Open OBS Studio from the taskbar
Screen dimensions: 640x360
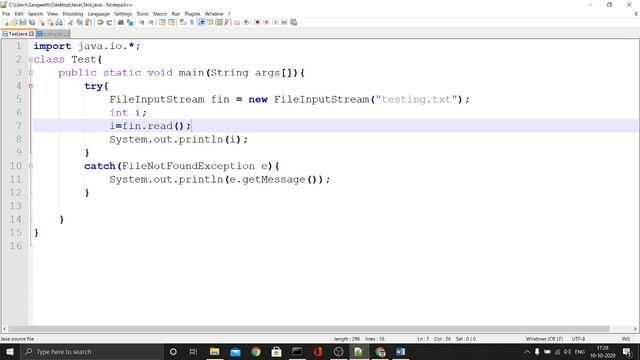coord(338,352)
